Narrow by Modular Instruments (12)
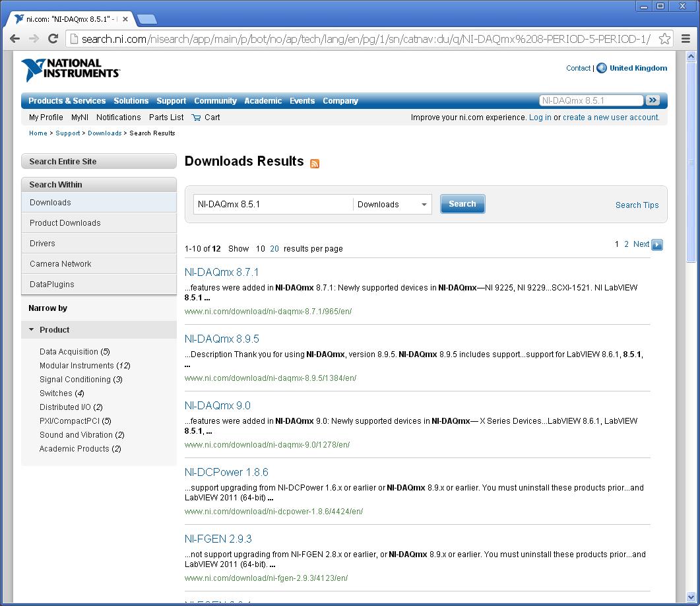This screenshot has width=700, height=606. point(85,366)
